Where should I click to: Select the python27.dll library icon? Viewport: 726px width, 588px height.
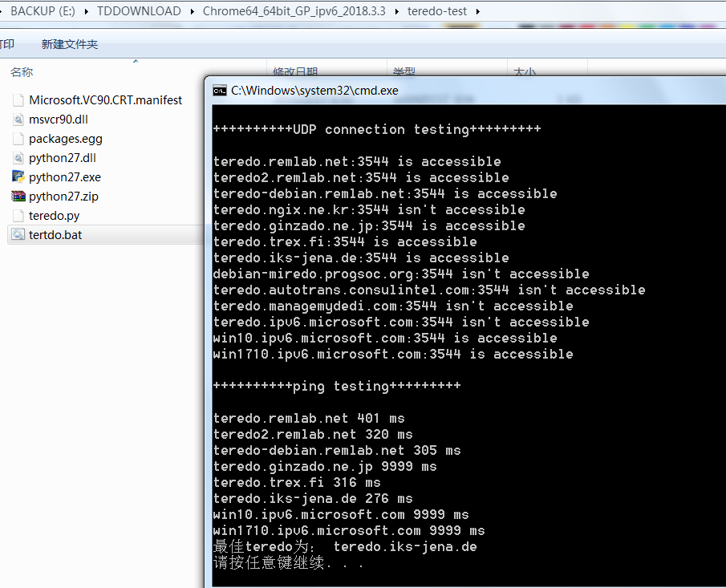tap(18, 157)
